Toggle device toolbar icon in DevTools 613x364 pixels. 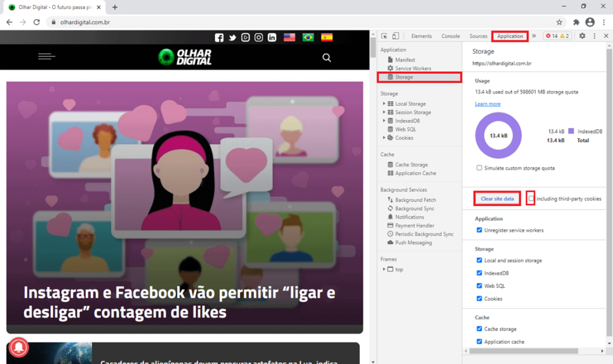click(396, 36)
